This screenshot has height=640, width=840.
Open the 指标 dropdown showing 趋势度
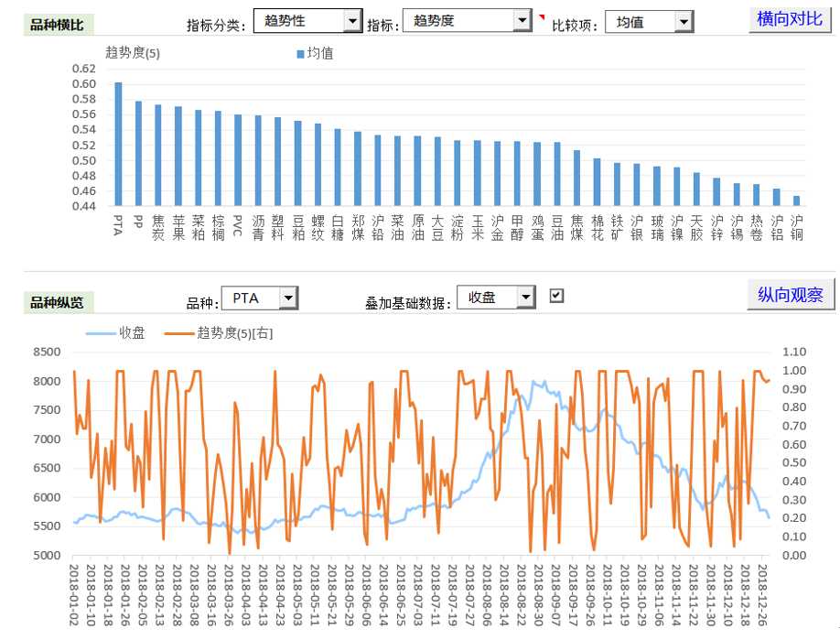coord(522,20)
